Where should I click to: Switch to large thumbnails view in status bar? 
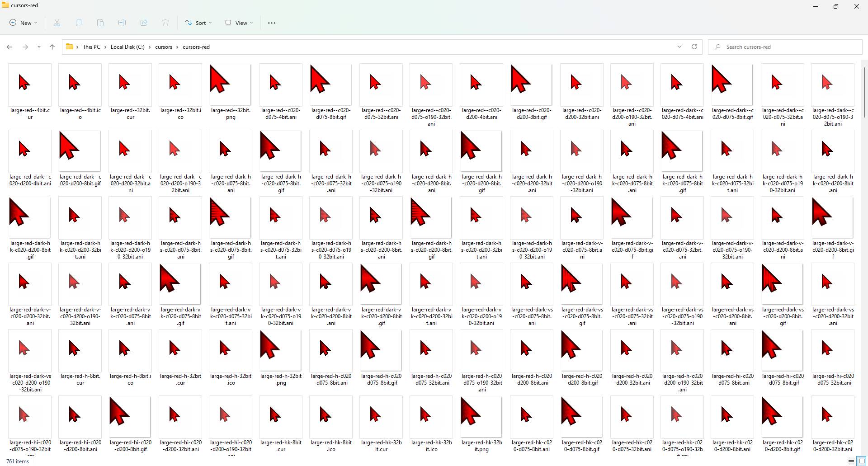point(860,461)
